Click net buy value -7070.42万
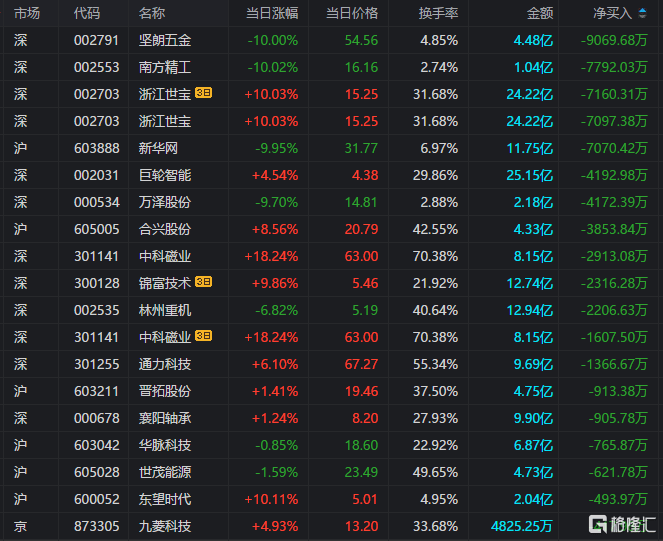This screenshot has width=663, height=541. pos(614,148)
